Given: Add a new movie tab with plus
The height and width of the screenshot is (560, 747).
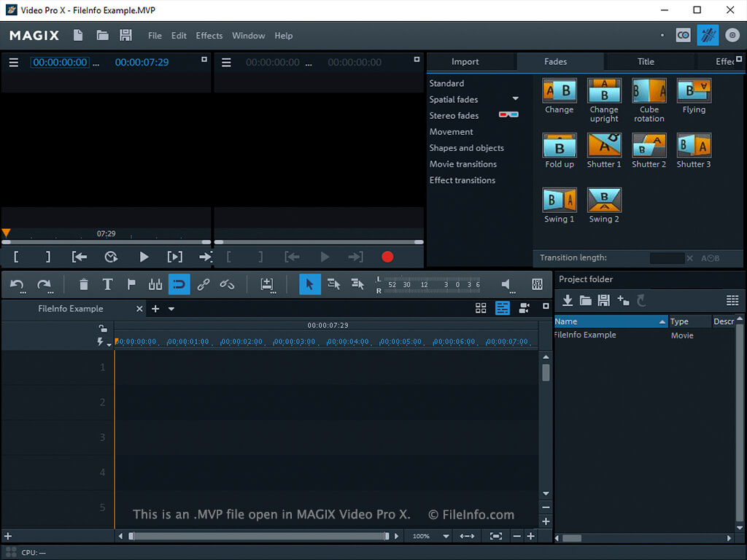Looking at the screenshot, I should click(x=155, y=308).
